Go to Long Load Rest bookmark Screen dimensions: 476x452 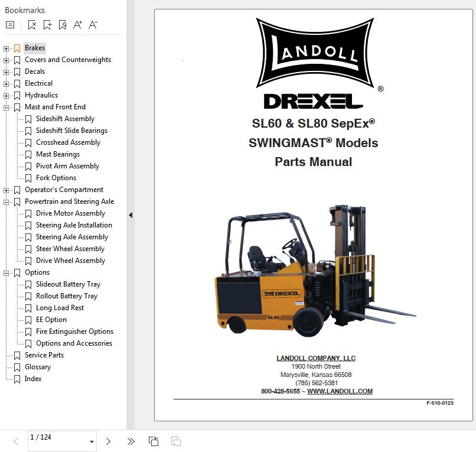point(60,308)
